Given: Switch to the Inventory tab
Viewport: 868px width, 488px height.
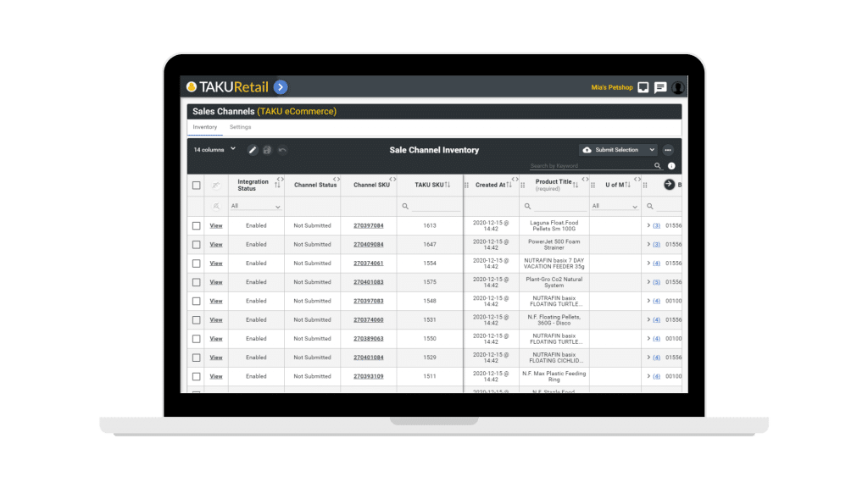Looking at the screenshot, I should pos(205,127).
